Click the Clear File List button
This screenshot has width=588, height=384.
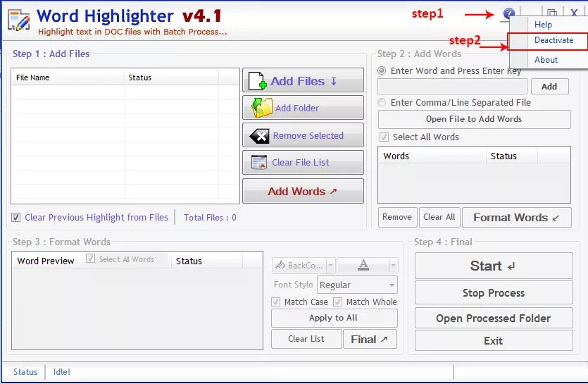[303, 163]
